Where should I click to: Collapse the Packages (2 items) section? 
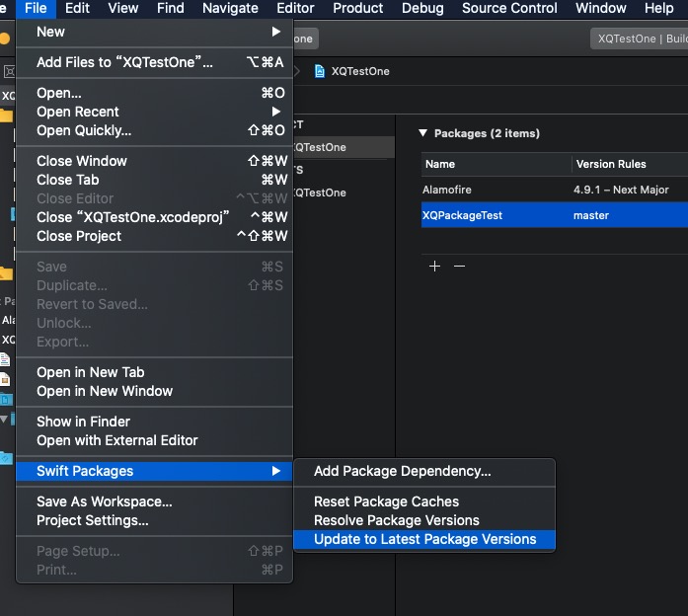pos(423,133)
